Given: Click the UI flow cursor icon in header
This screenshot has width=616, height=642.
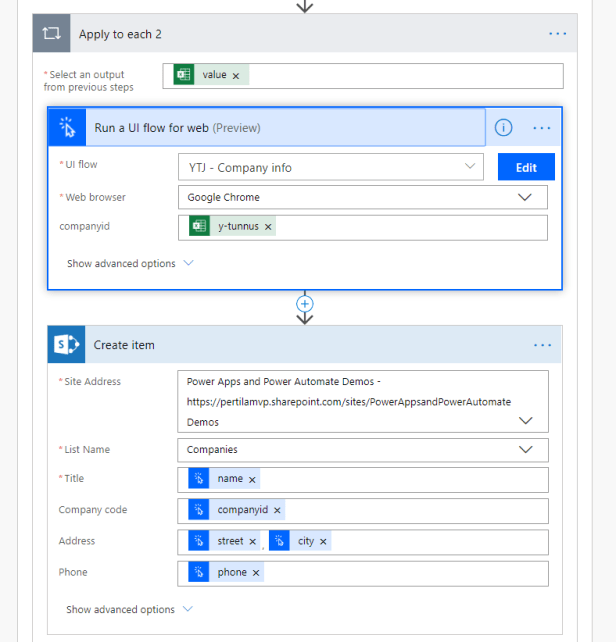Looking at the screenshot, I should coord(67,127).
